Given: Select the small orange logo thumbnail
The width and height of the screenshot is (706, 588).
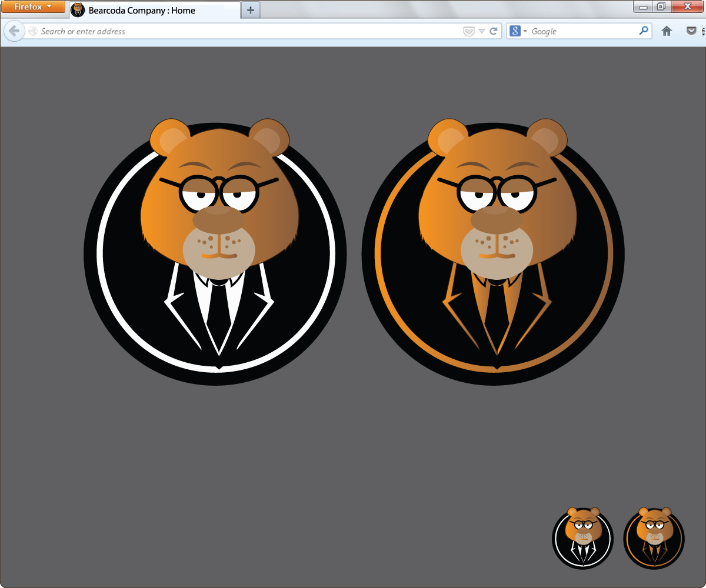Looking at the screenshot, I should click(653, 537).
